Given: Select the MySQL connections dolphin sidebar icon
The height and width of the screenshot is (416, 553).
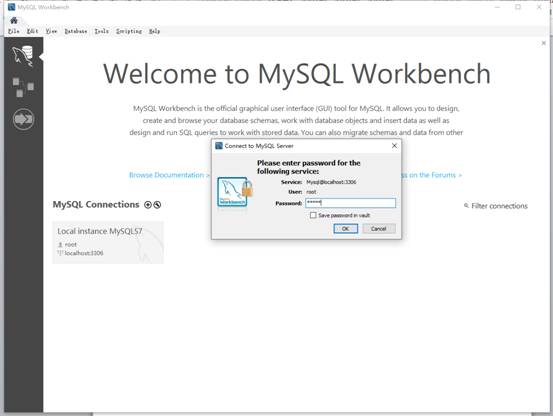Looking at the screenshot, I should tap(23, 56).
